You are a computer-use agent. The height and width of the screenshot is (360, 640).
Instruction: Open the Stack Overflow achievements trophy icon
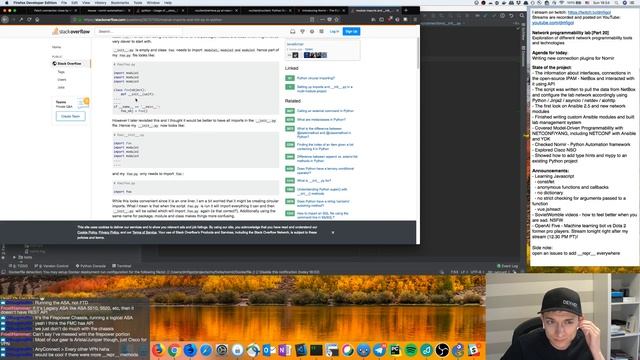[x=302, y=31]
